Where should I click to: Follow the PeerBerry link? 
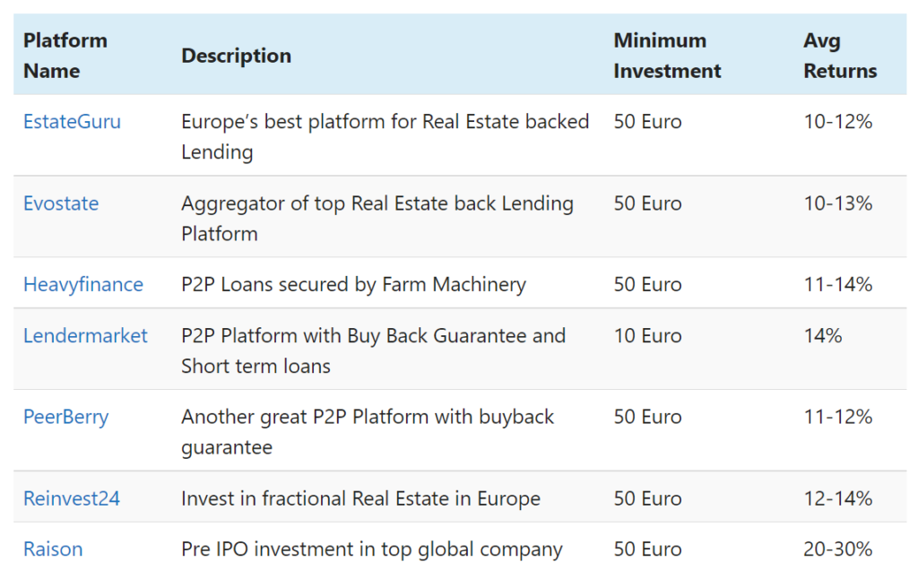pos(65,418)
